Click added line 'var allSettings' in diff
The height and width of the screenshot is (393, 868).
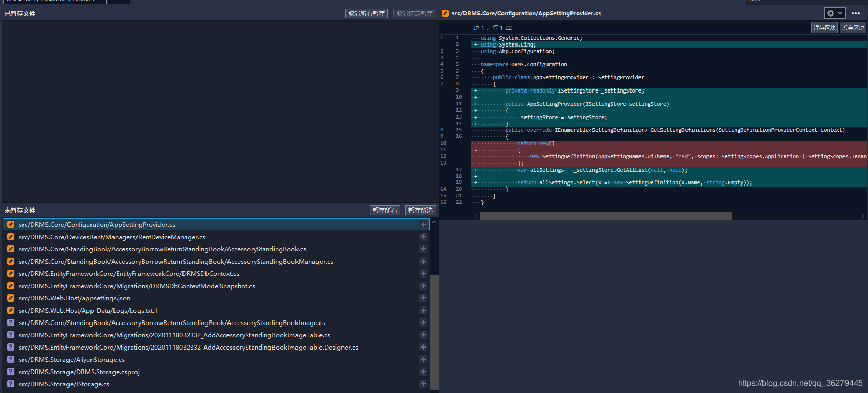point(669,170)
